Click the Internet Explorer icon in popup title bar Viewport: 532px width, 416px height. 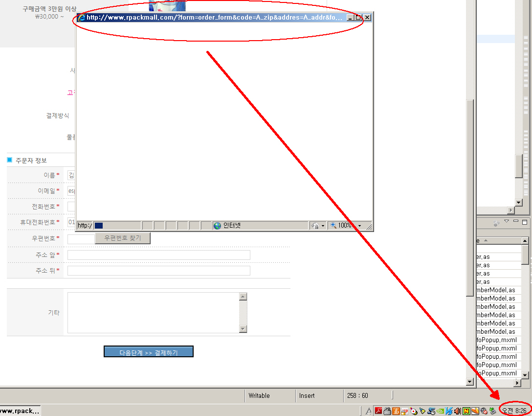tap(82, 18)
